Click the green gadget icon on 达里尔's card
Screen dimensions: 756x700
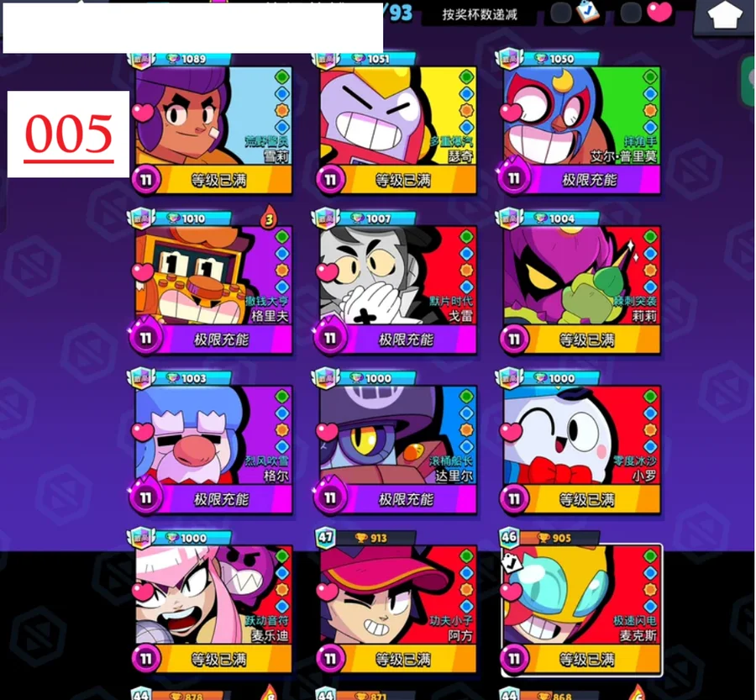click(466, 396)
